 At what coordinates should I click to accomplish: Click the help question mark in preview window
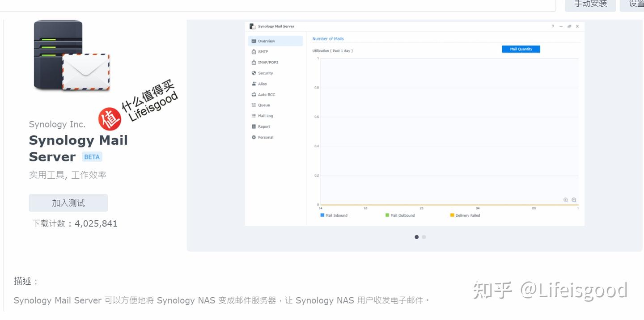[553, 26]
